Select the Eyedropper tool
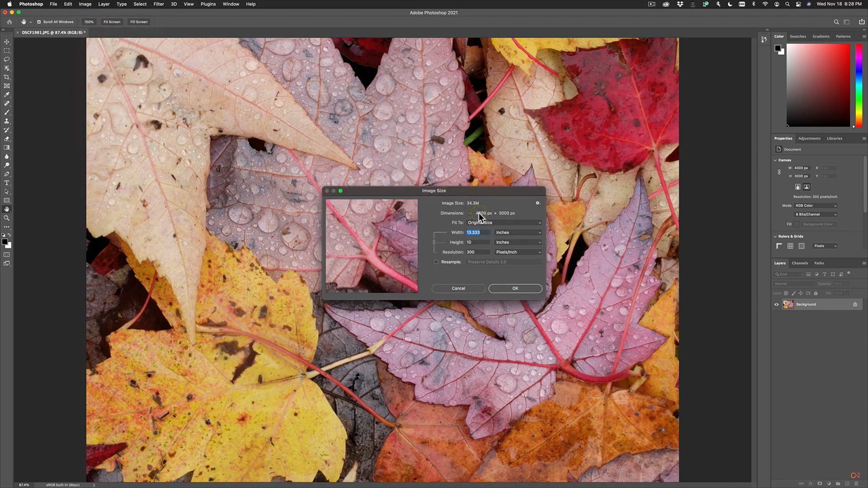Viewport: 868px width, 488px height. pos(7,95)
